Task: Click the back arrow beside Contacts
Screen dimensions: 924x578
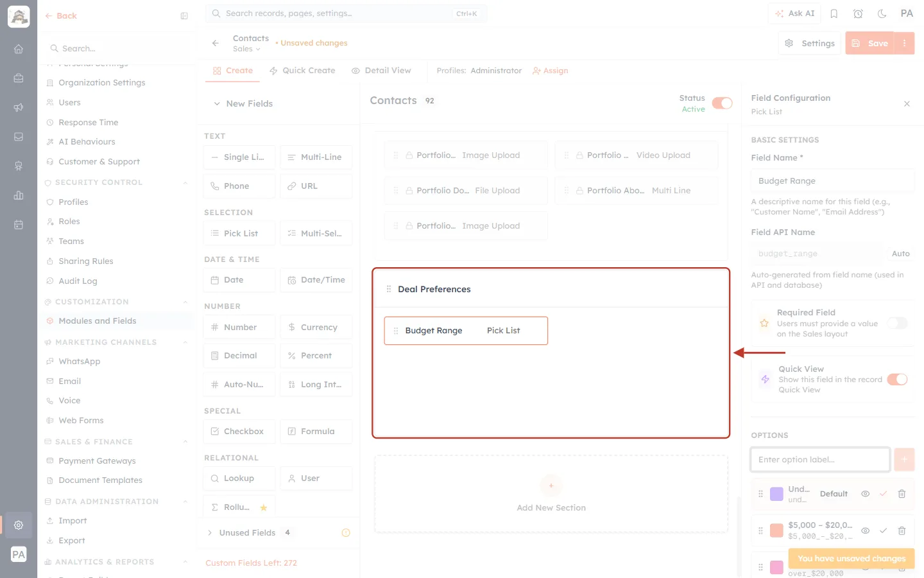Action: click(216, 43)
